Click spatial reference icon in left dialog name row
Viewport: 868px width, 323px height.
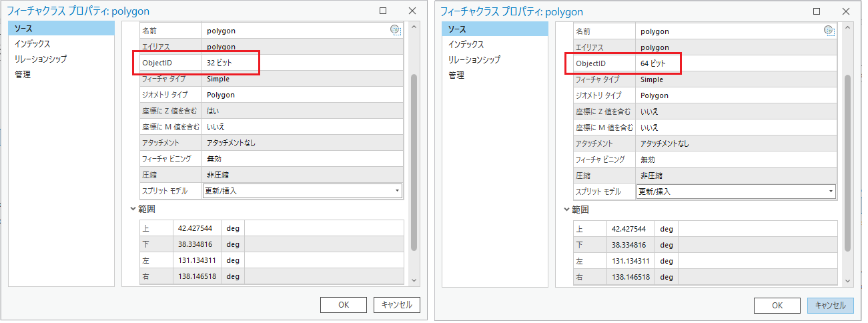coord(396,30)
